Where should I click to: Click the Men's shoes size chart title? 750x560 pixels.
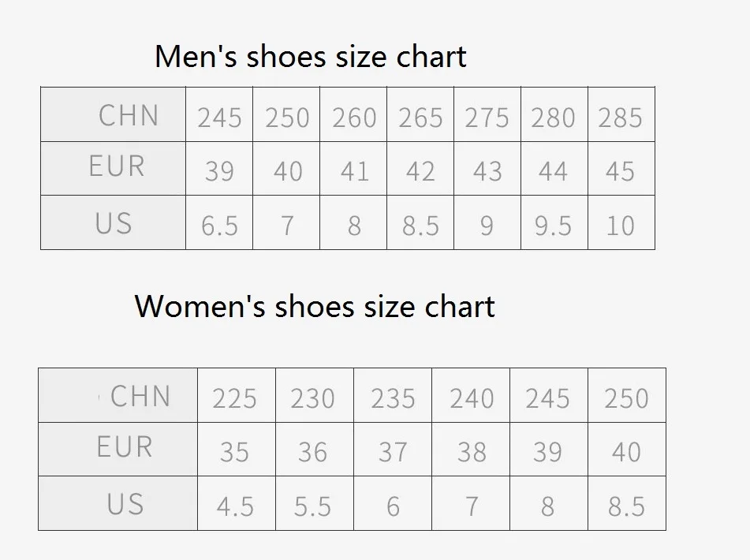pos(311,57)
